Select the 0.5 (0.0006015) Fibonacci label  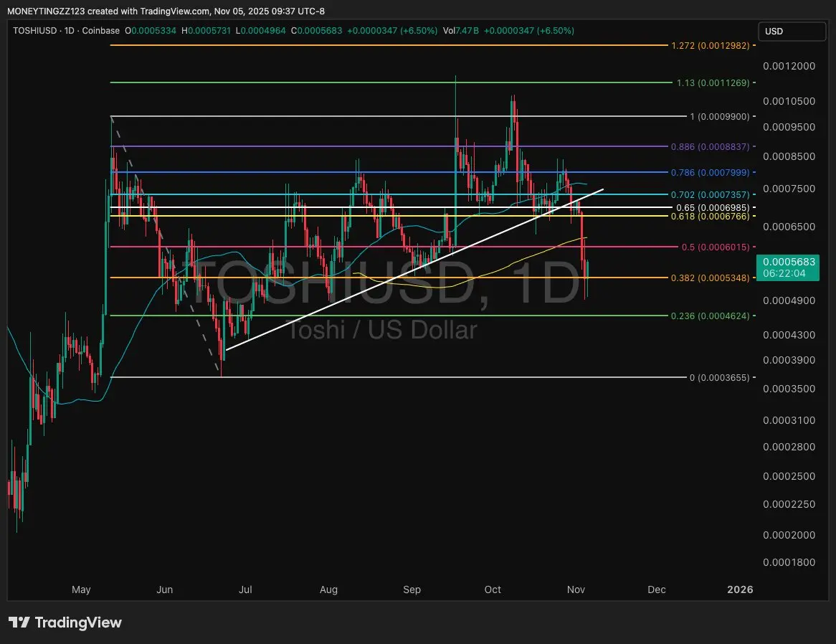coord(716,247)
